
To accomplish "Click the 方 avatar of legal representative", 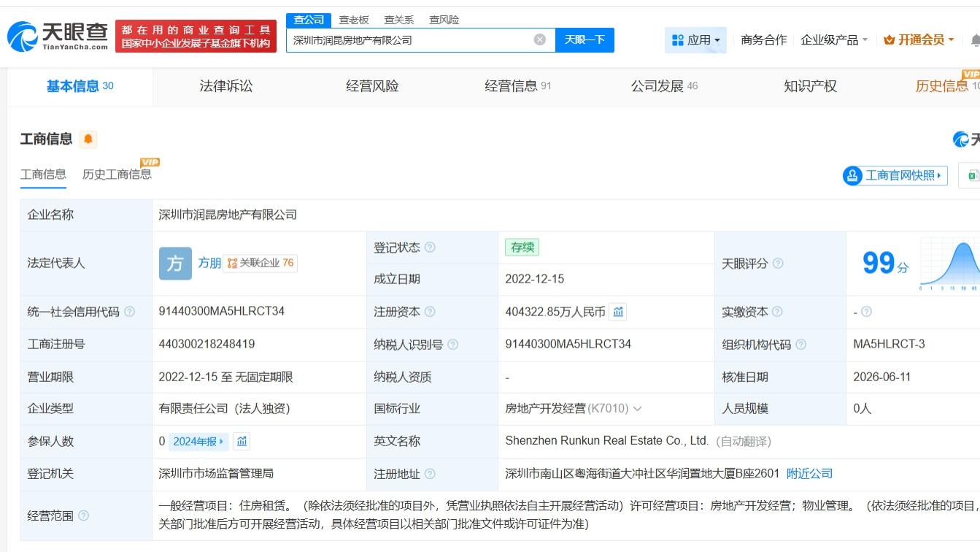I will tap(175, 264).
